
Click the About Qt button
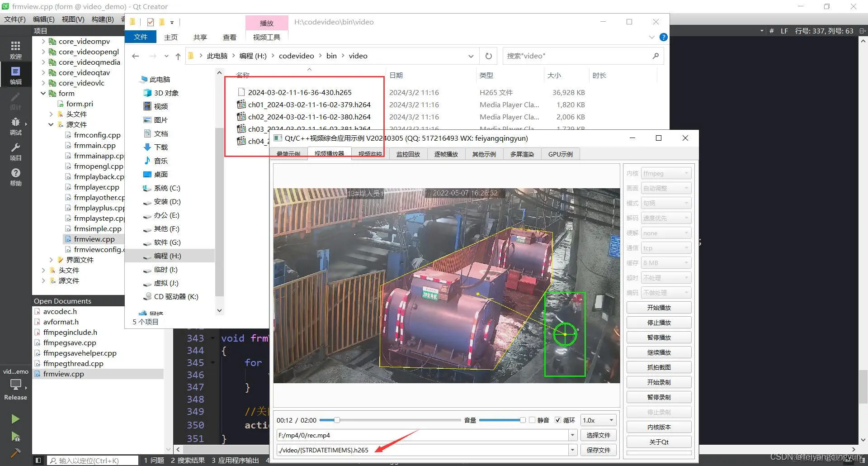pyautogui.click(x=659, y=442)
